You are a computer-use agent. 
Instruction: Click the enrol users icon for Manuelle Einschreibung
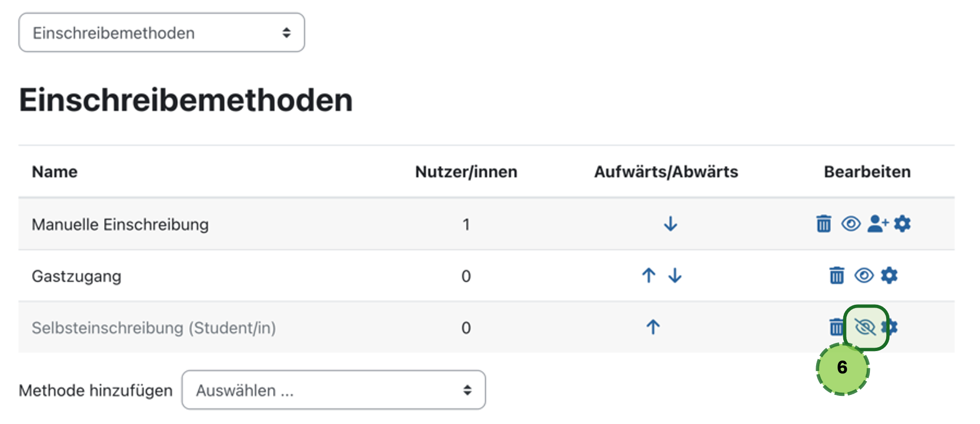point(877,223)
